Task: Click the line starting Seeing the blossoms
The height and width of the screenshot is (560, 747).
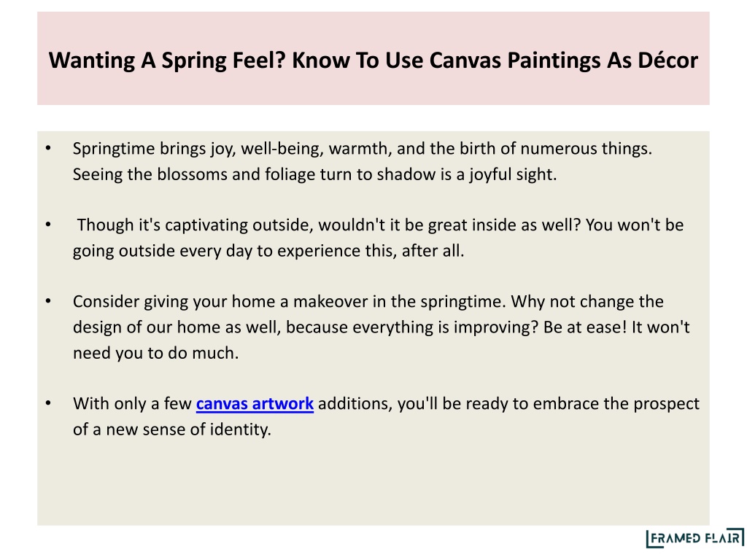Action: 314,174
